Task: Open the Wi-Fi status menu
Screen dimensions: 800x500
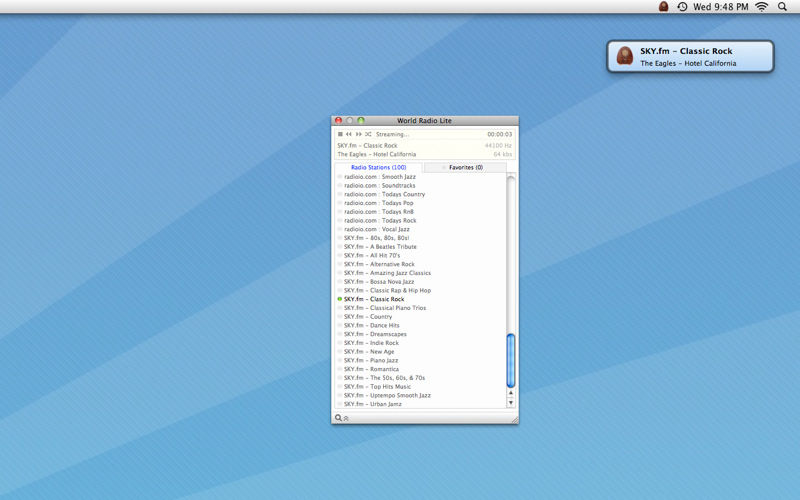Action: pyautogui.click(x=762, y=7)
